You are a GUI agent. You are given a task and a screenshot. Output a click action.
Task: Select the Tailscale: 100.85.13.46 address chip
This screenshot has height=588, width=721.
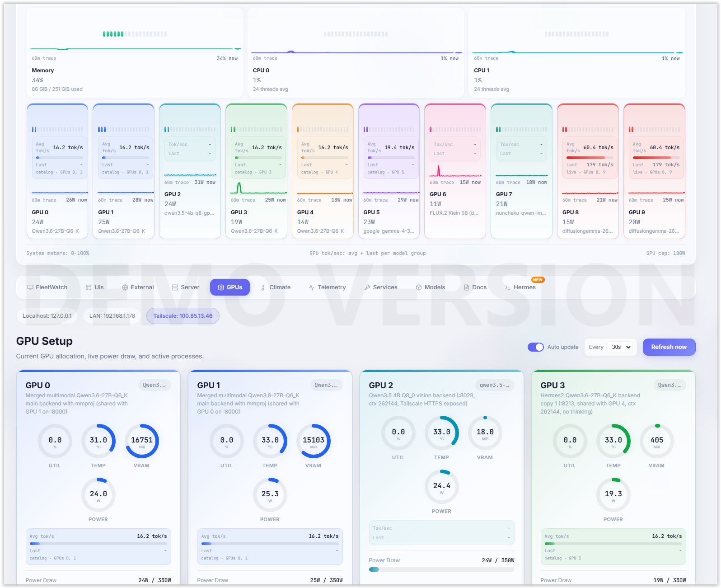(183, 316)
